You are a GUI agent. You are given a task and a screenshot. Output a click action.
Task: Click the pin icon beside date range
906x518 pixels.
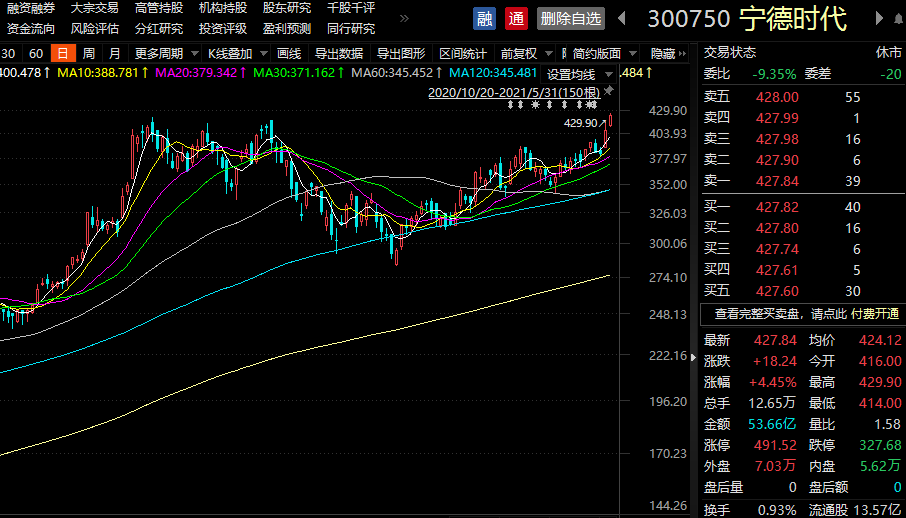click(x=608, y=90)
